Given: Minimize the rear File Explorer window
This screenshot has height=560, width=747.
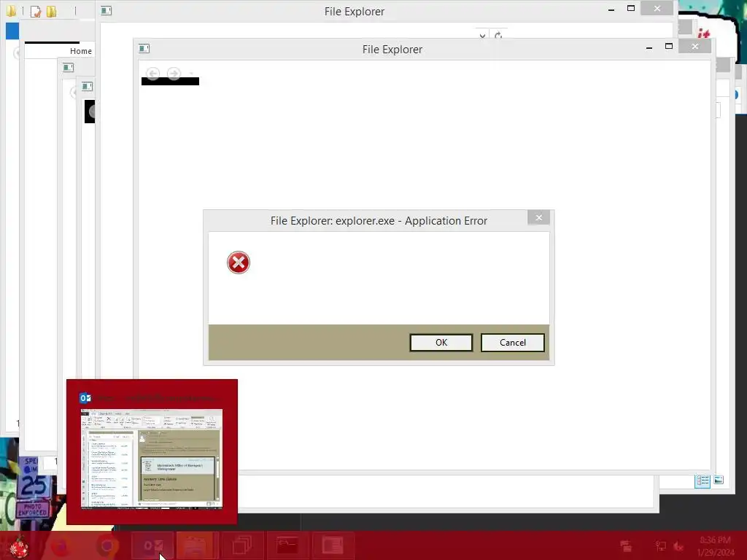Looking at the screenshot, I should pyautogui.click(x=611, y=9).
